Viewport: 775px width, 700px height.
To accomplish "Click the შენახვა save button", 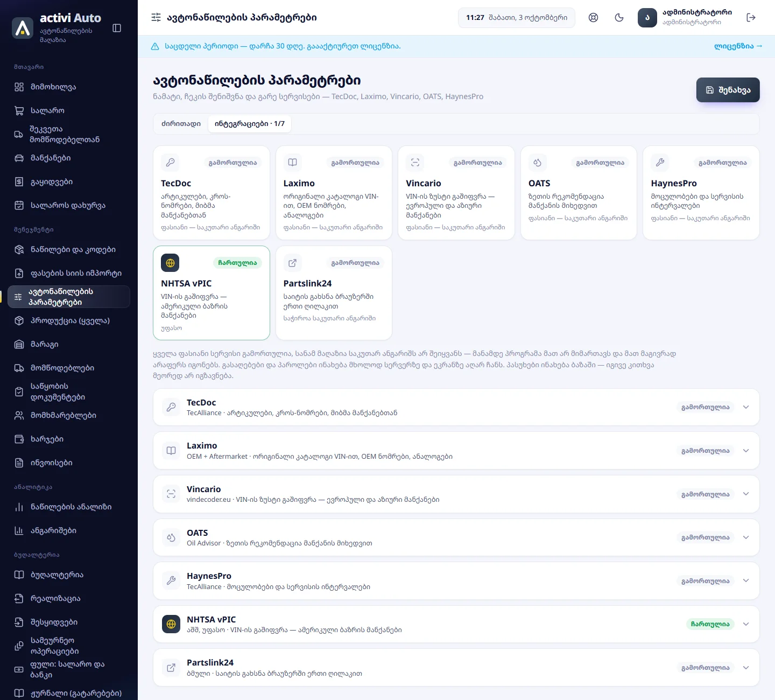I will [x=728, y=90].
